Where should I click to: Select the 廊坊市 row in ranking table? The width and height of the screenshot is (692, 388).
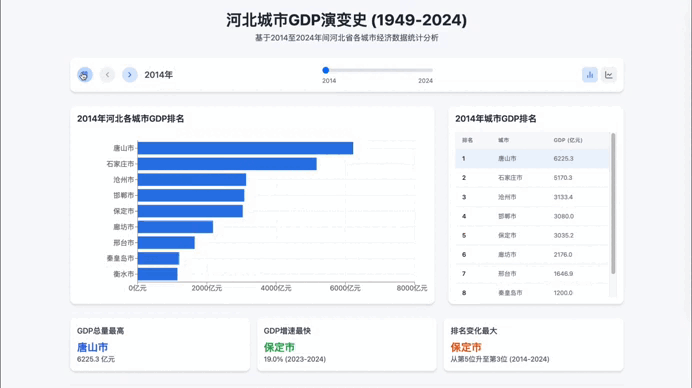point(532,255)
